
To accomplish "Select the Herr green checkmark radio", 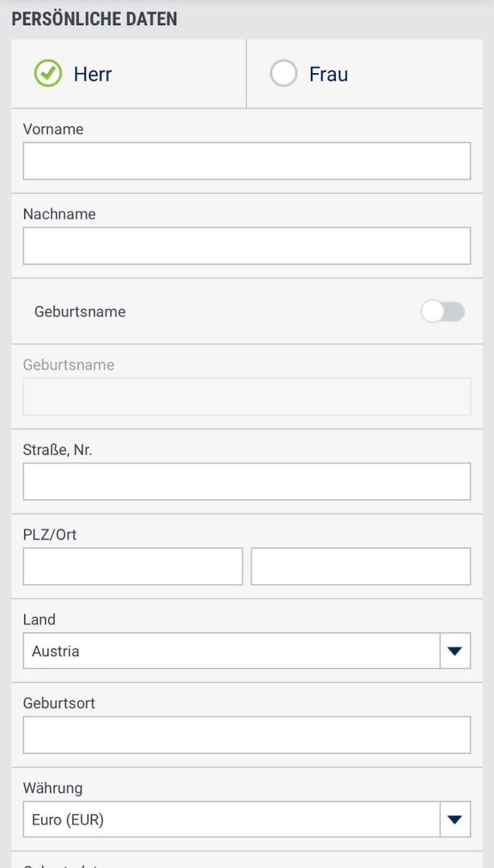I will (48, 74).
